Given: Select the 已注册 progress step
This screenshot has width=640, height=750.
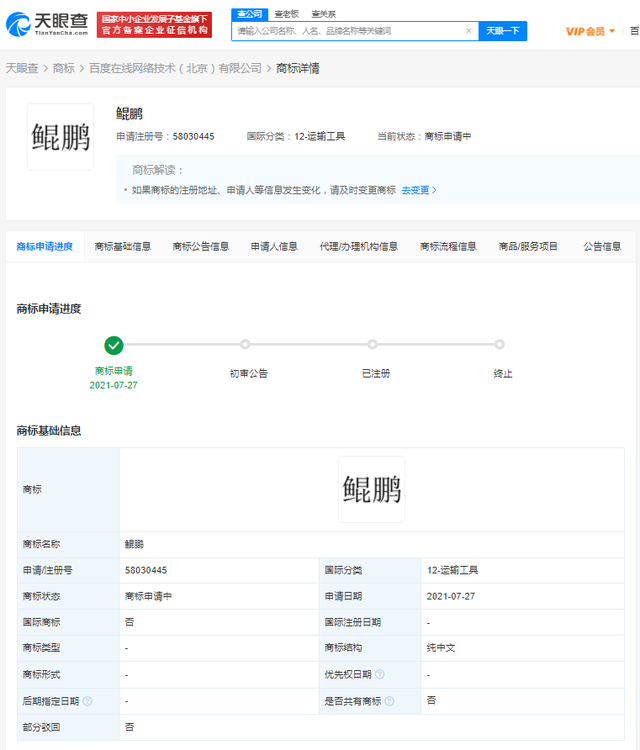Looking at the screenshot, I should click(x=373, y=344).
